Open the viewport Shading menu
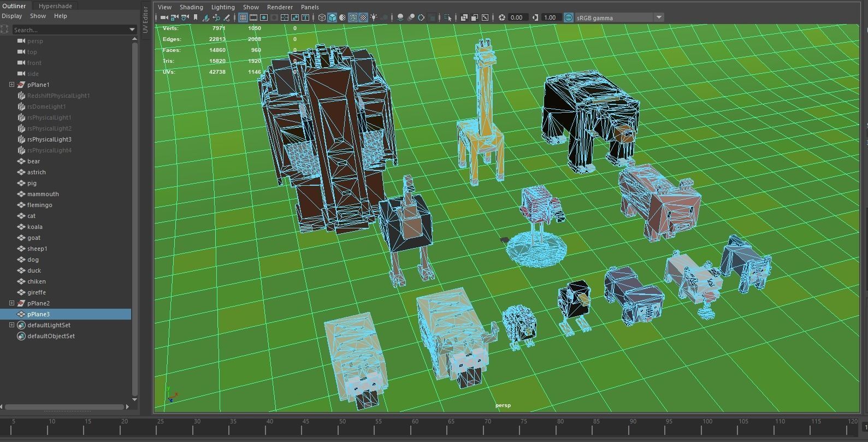 click(x=191, y=7)
